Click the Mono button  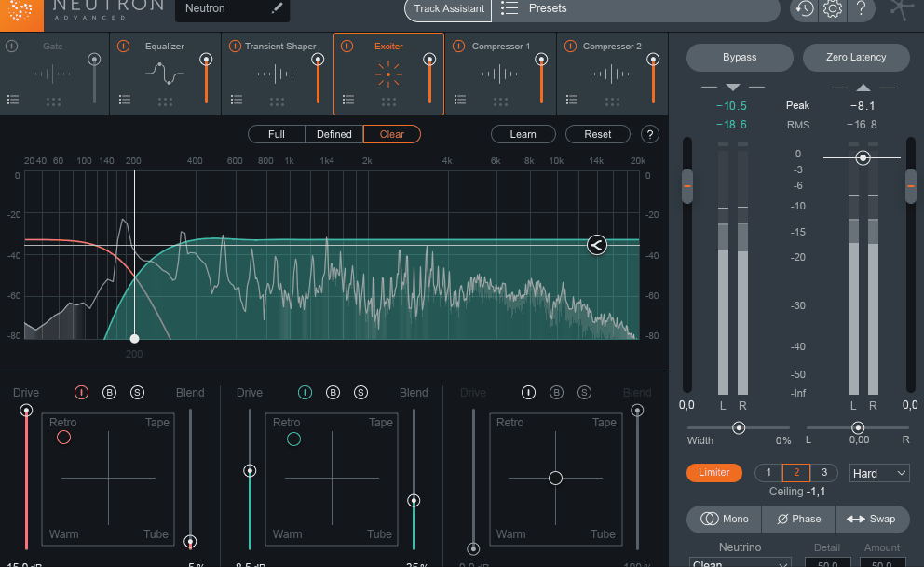point(725,519)
